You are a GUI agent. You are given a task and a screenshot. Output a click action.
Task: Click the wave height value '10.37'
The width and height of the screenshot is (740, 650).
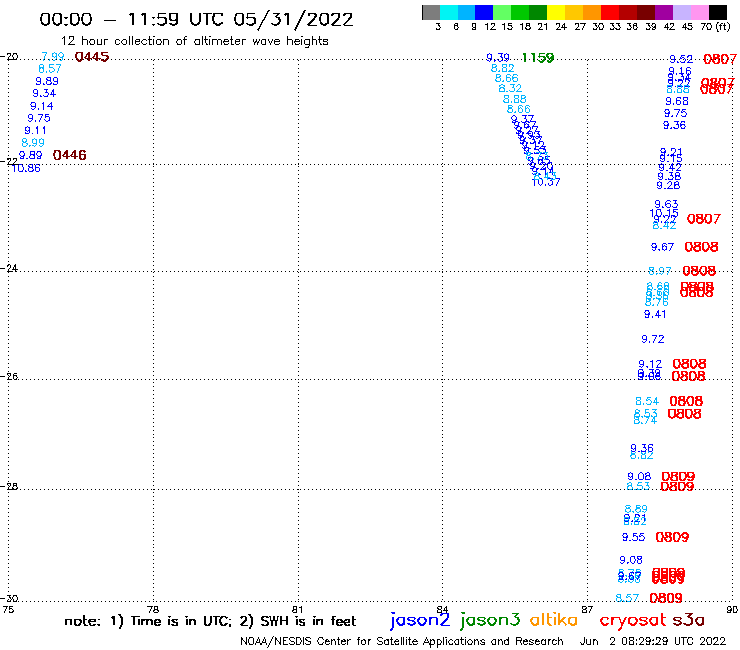pyautogui.click(x=546, y=182)
